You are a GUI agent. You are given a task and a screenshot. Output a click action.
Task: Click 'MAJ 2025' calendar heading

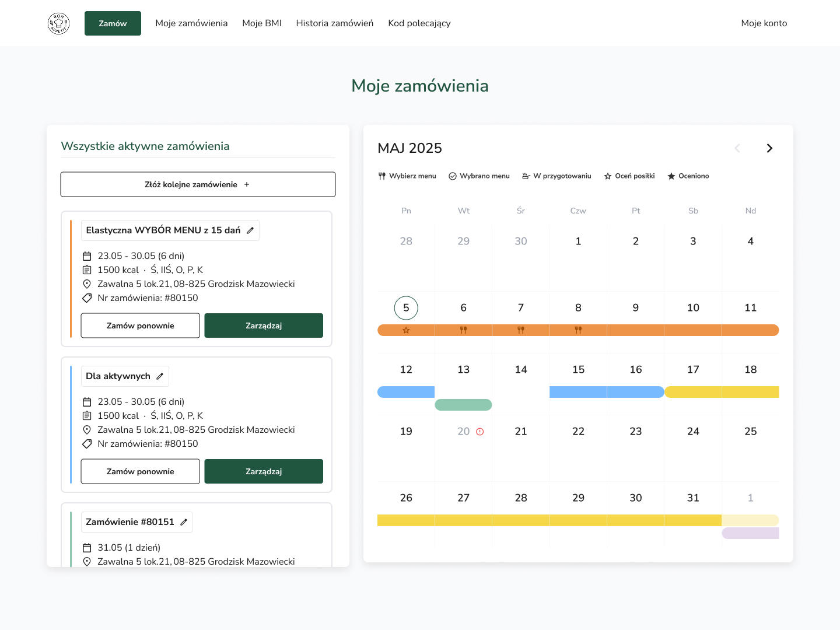pyautogui.click(x=409, y=148)
